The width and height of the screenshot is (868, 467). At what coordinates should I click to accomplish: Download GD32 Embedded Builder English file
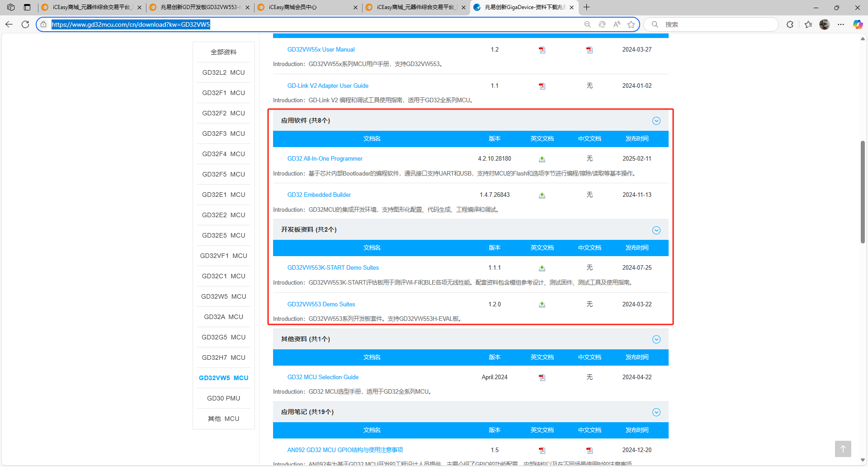coord(542,195)
